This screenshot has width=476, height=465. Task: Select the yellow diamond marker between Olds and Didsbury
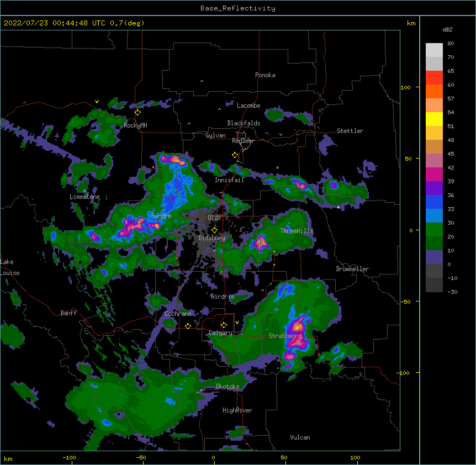click(214, 230)
